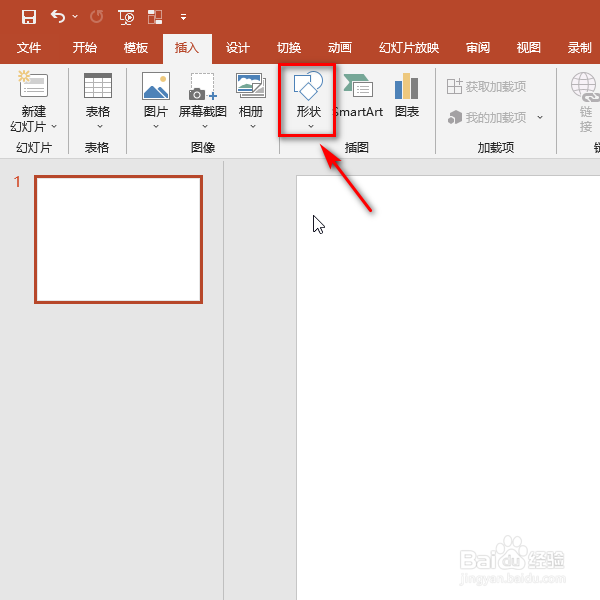Expand the 相册 dropdown chevron

pos(253,126)
